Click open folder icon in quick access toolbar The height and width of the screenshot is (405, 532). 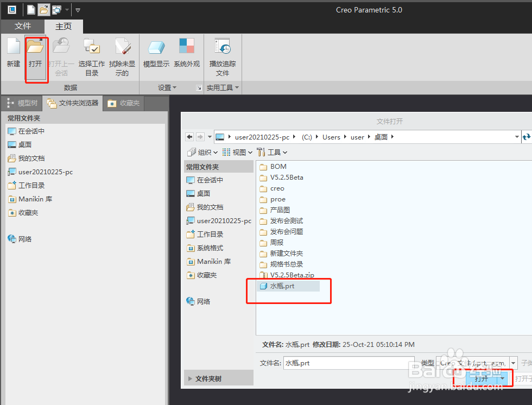(44, 10)
